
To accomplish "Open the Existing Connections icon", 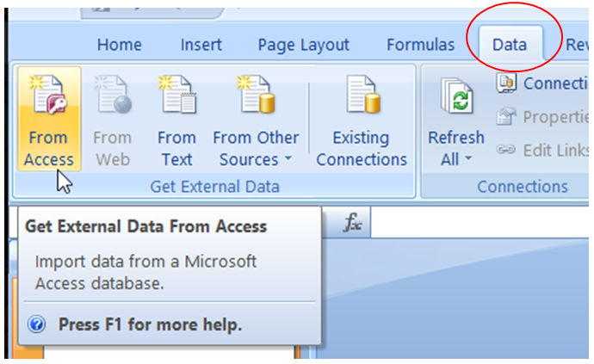I will click(362, 95).
